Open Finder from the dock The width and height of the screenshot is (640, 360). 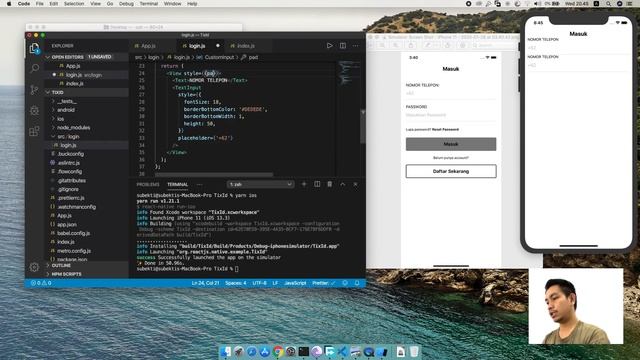click(226, 351)
